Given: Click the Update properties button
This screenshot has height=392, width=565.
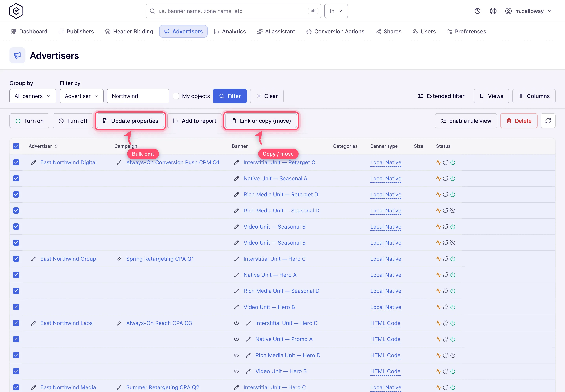Looking at the screenshot, I should point(130,121).
